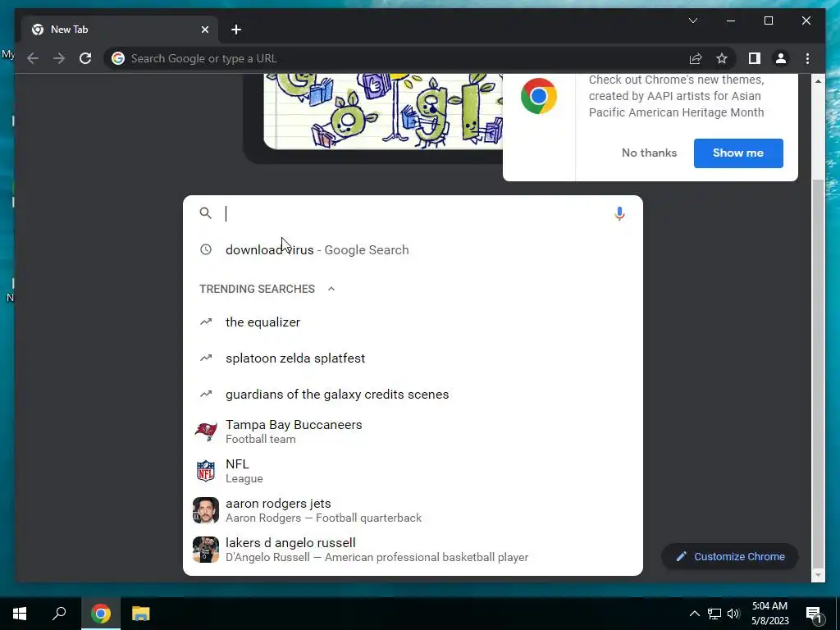Image resolution: width=840 pixels, height=630 pixels.
Task: Open the network status tray icon
Action: (714, 614)
